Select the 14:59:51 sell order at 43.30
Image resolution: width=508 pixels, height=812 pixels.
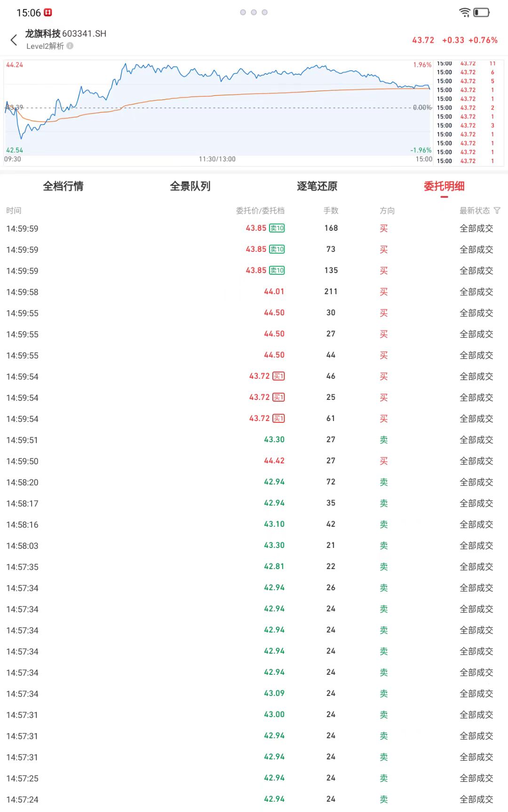click(254, 440)
